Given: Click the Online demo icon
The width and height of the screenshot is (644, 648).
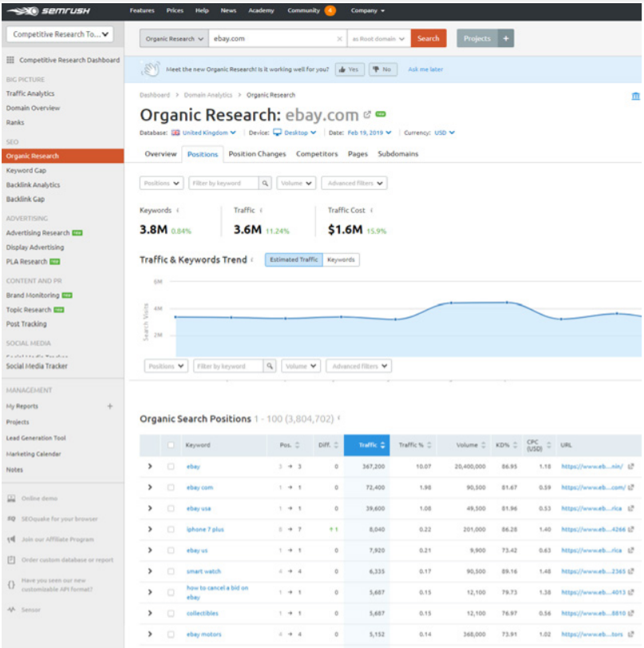Looking at the screenshot, I should point(12,499).
